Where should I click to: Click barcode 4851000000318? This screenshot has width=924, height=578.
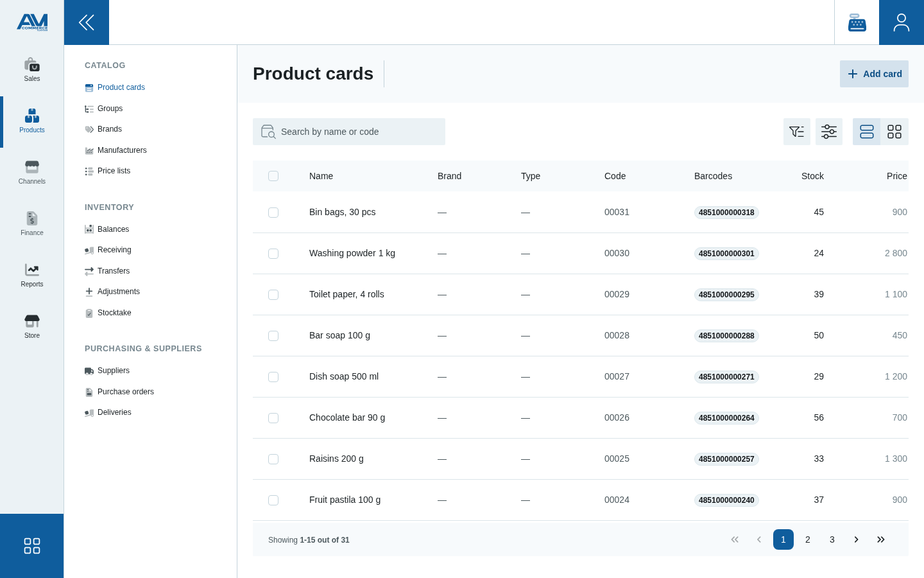pos(726,213)
